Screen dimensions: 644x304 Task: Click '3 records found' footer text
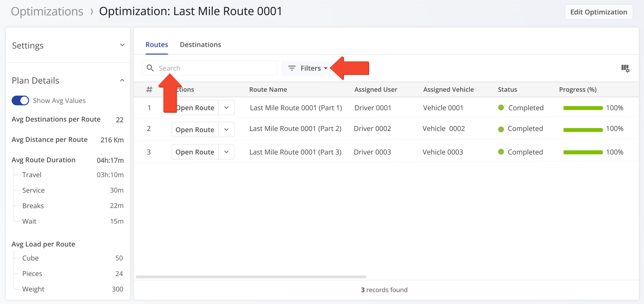click(384, 290)
